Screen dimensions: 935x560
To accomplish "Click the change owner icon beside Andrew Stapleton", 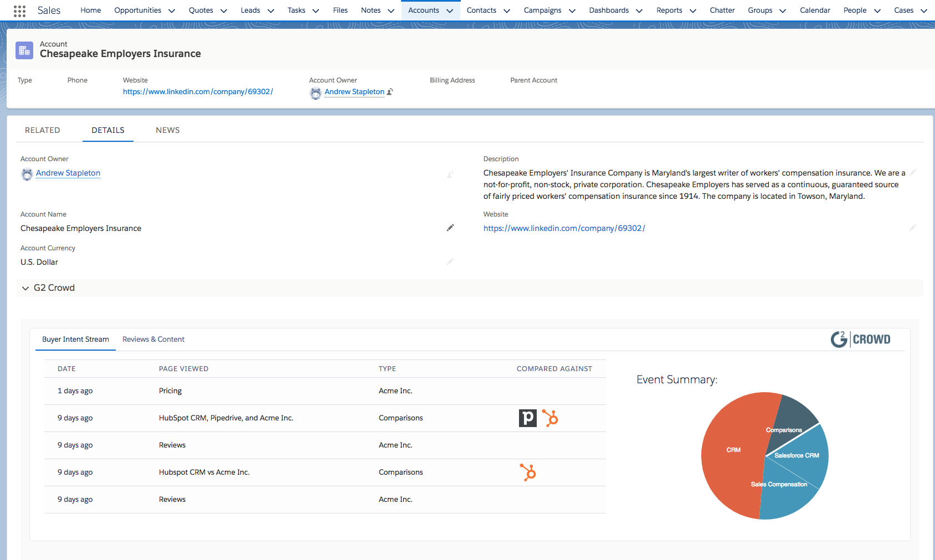I will 390,92.
